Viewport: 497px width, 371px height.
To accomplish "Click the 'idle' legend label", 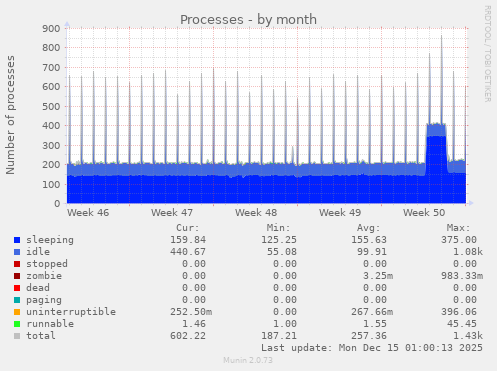I will pyautogui.click(x=38, y=252).
